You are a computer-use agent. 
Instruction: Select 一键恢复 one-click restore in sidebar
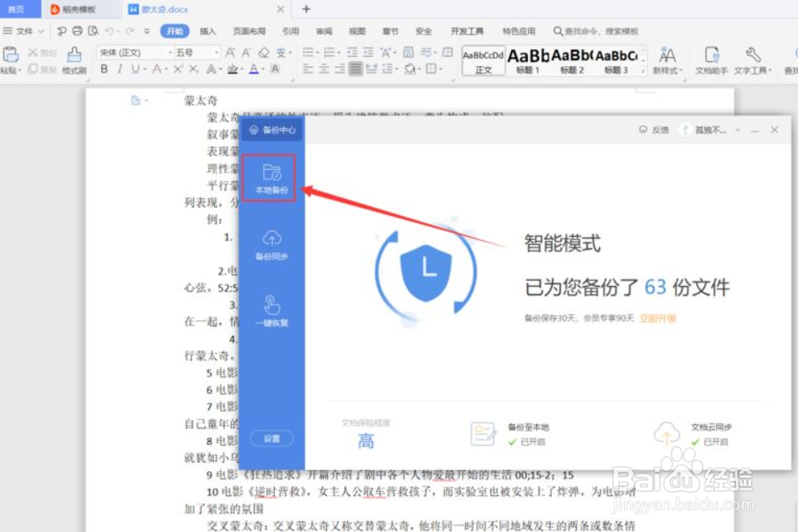[x=271, y=311]
